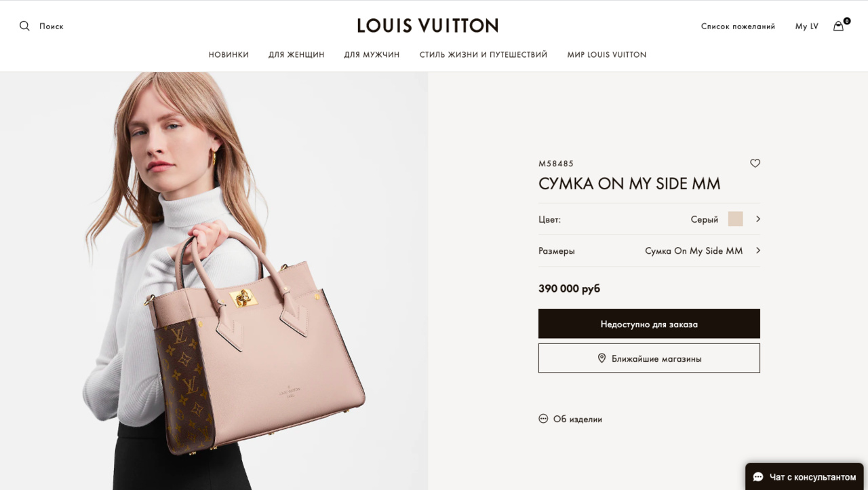Open the Новинки menu
868x490 pixels.
pyautogui.click(x=229, y=54)
